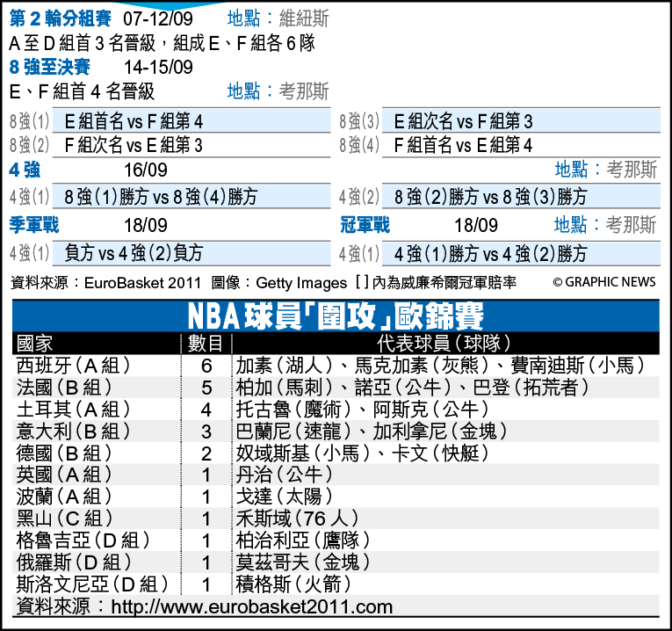Click the heading 第2輪分組賽
672x631 pixels.
[x=61, y=18]
